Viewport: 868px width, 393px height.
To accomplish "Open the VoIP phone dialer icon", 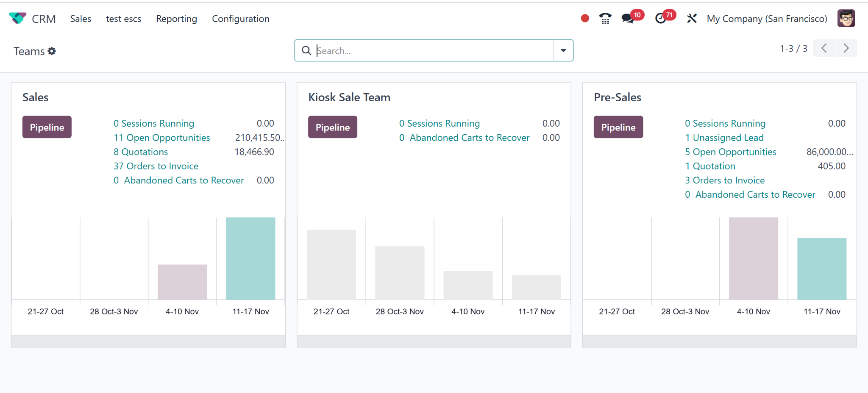I will coord(605,18).
